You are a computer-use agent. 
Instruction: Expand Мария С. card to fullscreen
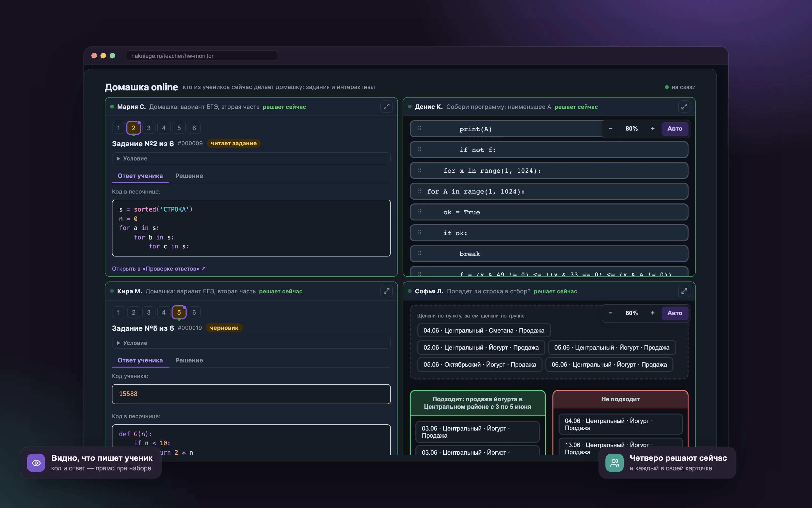click(386, 106)
